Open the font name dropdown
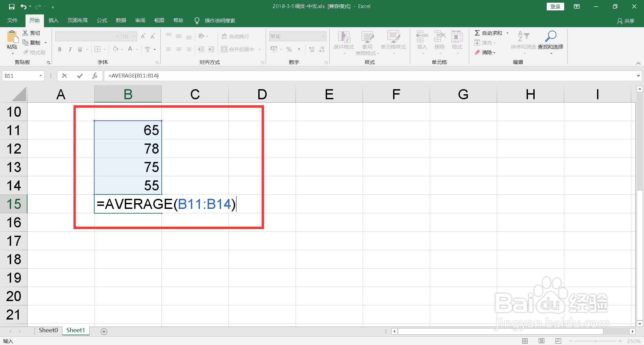This screenshot has height=345, width=644. 117,36
